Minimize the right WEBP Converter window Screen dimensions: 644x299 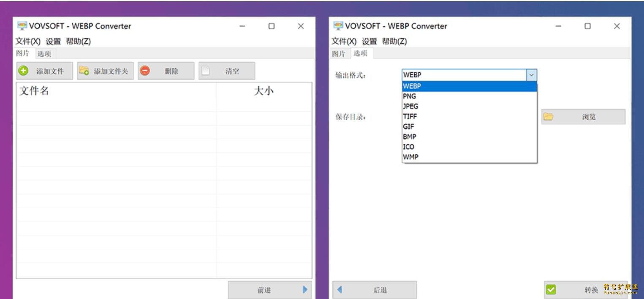pyautogui.click(x=558, y=26)
